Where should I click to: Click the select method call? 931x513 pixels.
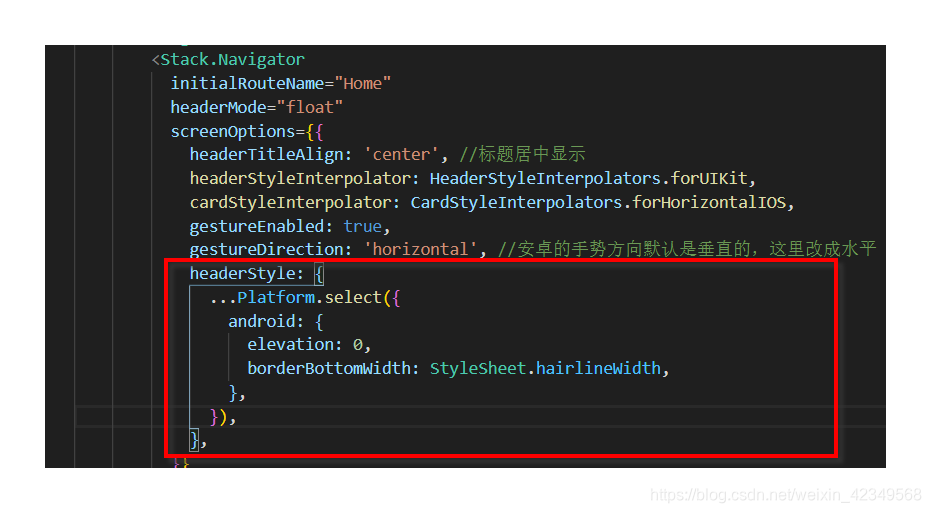click(353, 297)
